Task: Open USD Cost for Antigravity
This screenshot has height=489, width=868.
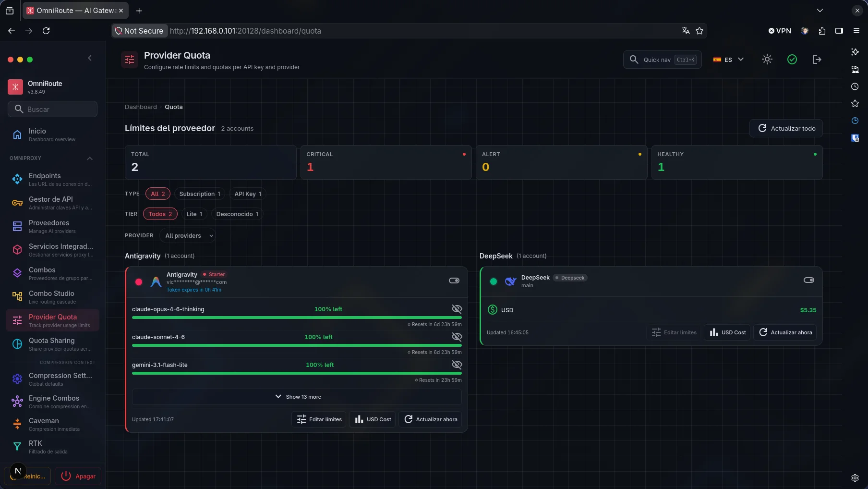Action: pos(373,419)
